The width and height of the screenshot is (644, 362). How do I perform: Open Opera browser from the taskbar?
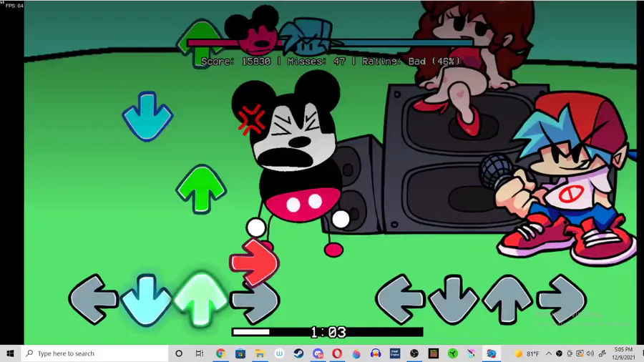point(337,353)
